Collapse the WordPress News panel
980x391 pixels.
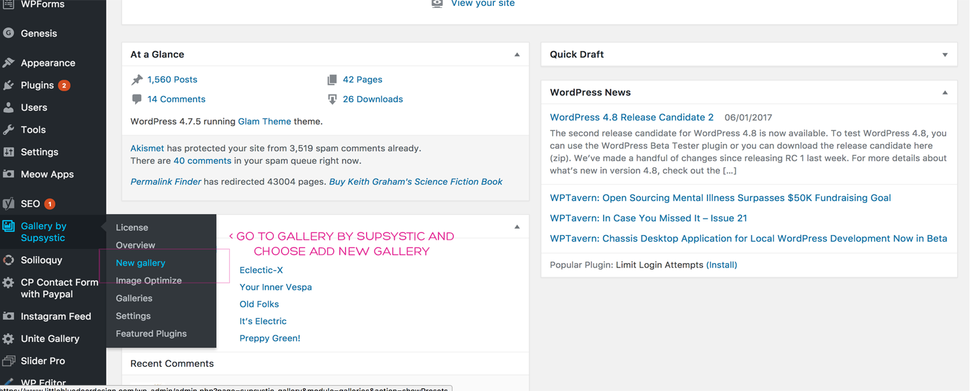(945, 93)
